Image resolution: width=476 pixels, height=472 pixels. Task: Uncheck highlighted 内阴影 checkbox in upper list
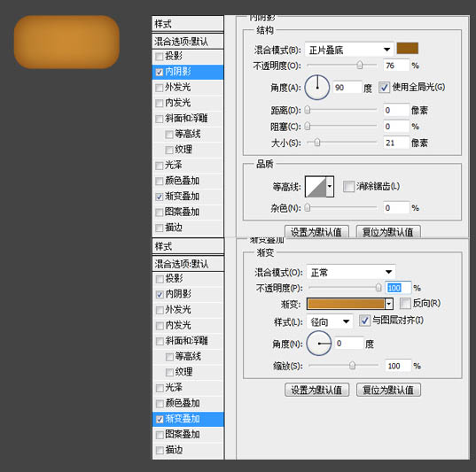[159, 72]
